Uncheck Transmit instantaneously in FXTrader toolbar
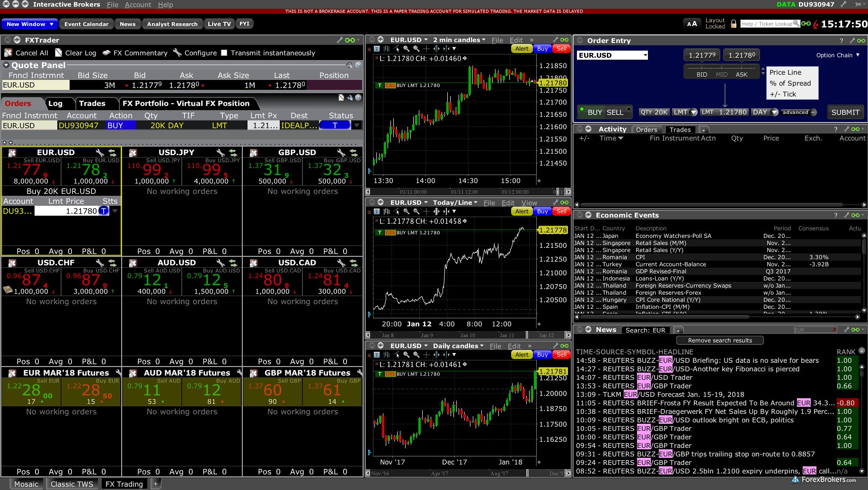Image resolution: width=868 pixels, height=490 pixels. 224,53
